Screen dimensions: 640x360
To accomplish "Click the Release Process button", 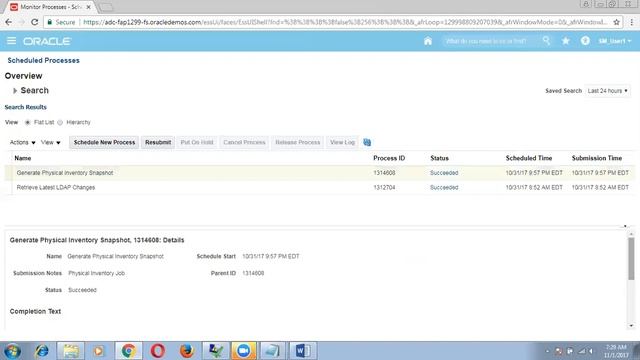I will (298, 142).
